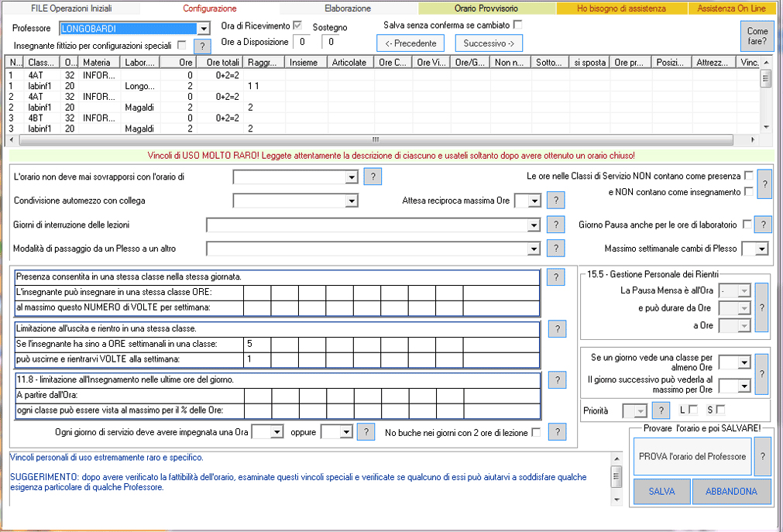
Task: Click the description text vertical scrollbar
Action: (616, 479)
